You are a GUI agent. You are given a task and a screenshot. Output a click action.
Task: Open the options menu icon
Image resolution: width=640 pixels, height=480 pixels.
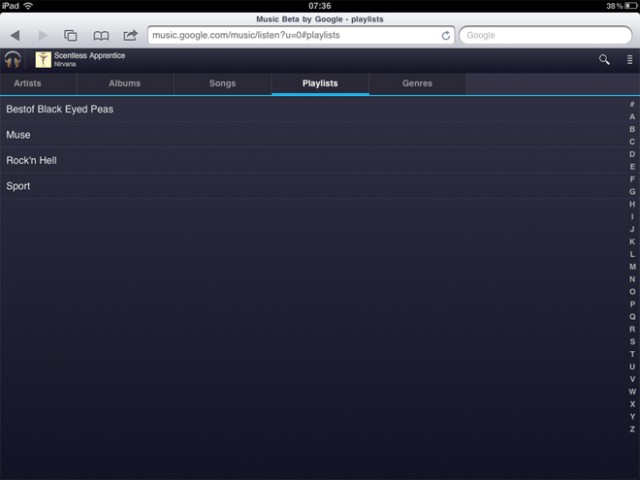630,60
